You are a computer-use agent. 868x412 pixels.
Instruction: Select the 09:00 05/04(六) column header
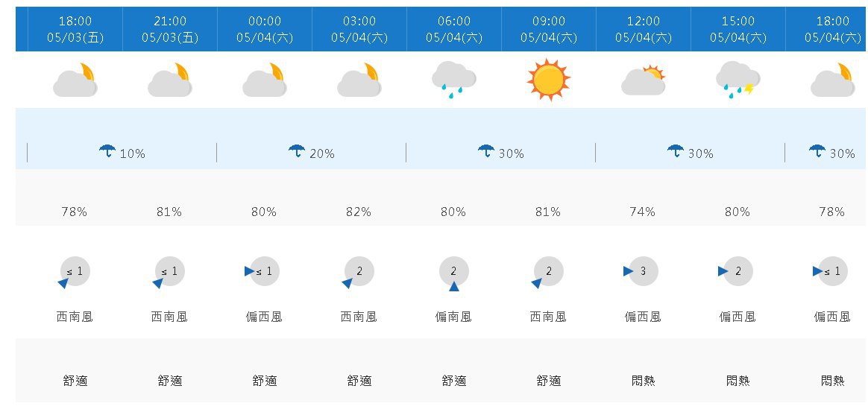pyautogui.click(x=549, y=29)
